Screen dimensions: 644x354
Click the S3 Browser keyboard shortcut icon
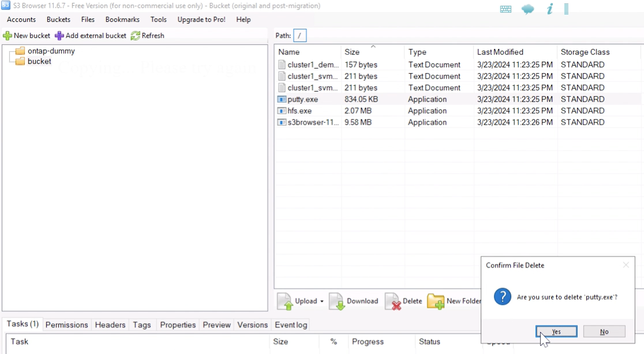pos(505,8)
